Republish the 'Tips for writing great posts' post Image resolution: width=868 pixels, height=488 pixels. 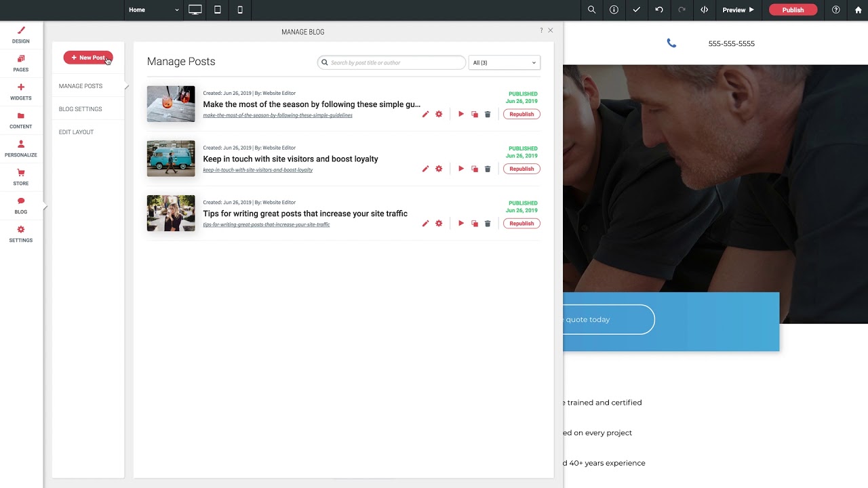pos(521,223)
